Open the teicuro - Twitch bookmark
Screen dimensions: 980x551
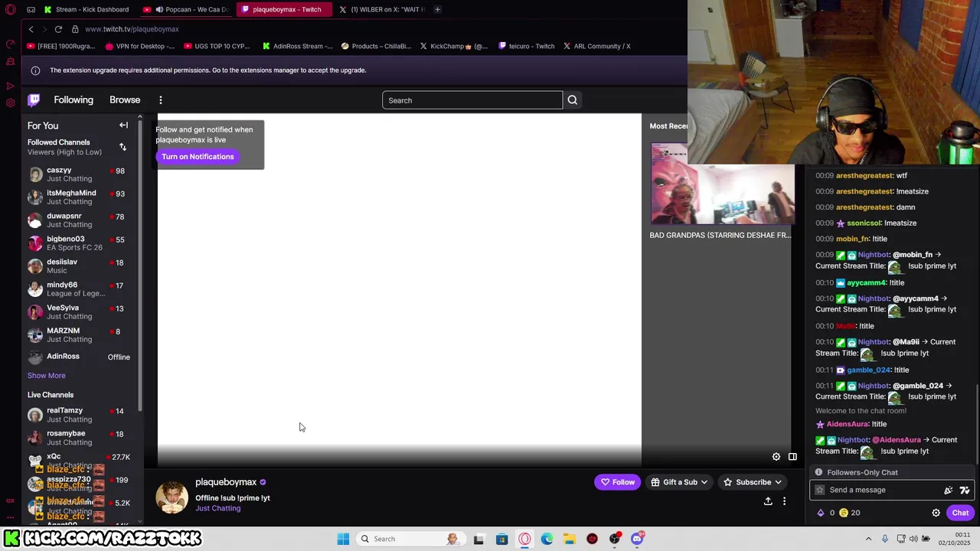tap(526, 46)
